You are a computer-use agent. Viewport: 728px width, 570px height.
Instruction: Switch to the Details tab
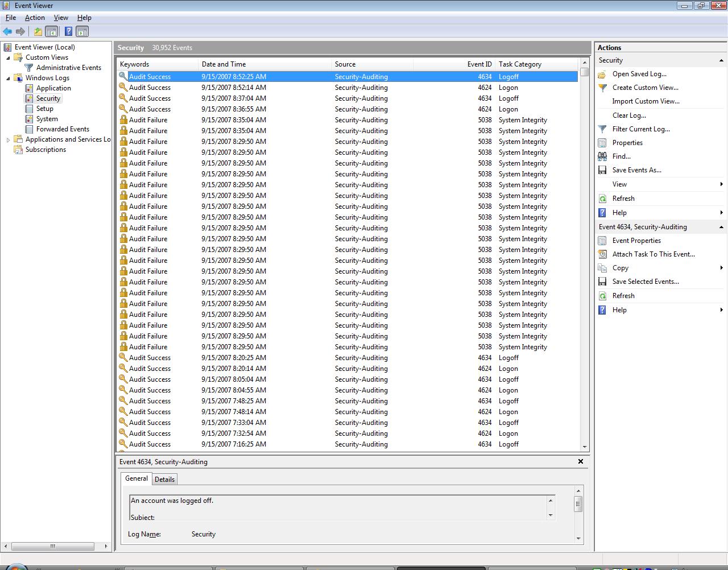tap(164, 479)
